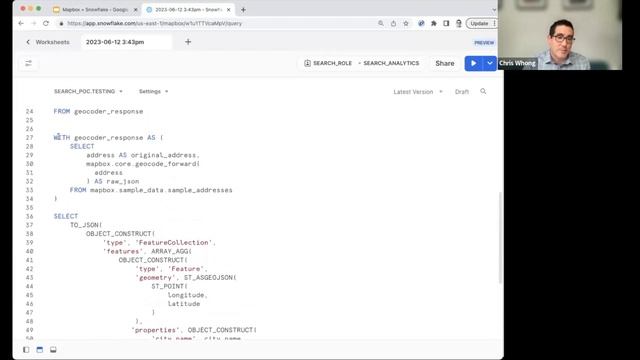The width and height of the screenshot is (640, 360).
Task: Toggle the editor pane layout icon
Action: (40, 350)
